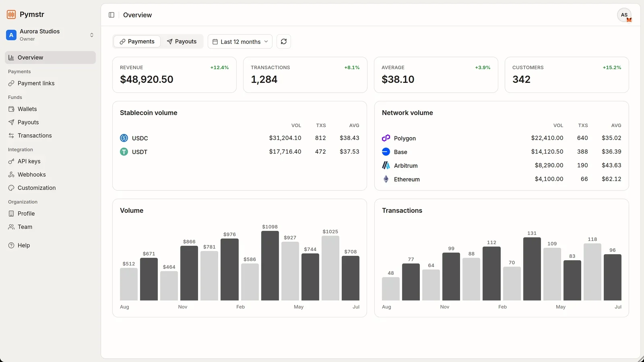Click the Base network icon
Viewport: 644px width, 362px height.
386,152
